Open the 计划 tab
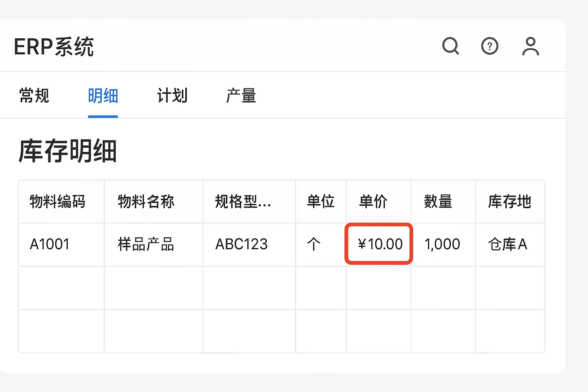This screenshot has width=588, height=392. coord(172,96)
